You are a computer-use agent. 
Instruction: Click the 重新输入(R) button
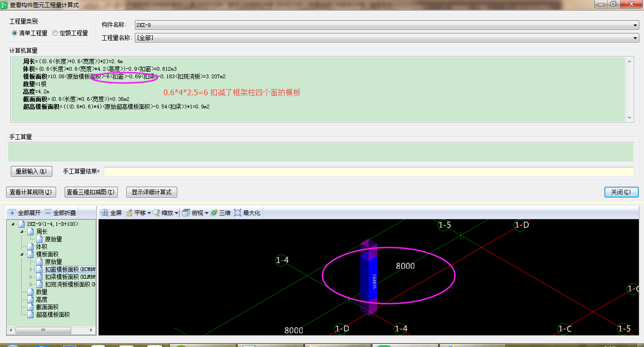[x=31, y=171]
